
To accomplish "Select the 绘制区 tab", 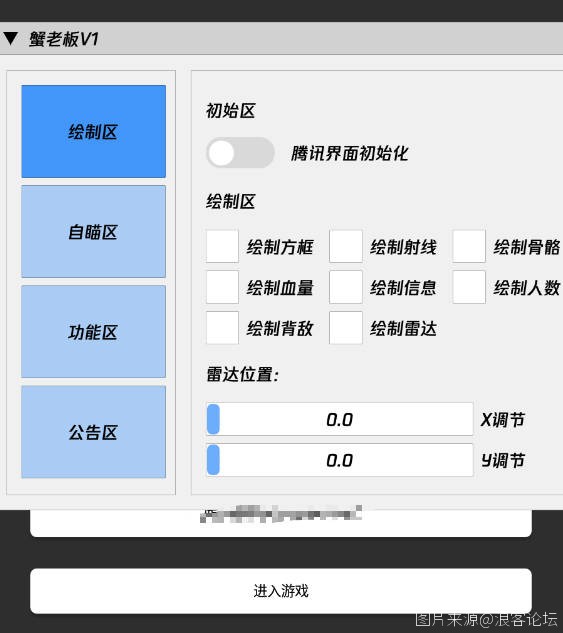I will (94, 131).
